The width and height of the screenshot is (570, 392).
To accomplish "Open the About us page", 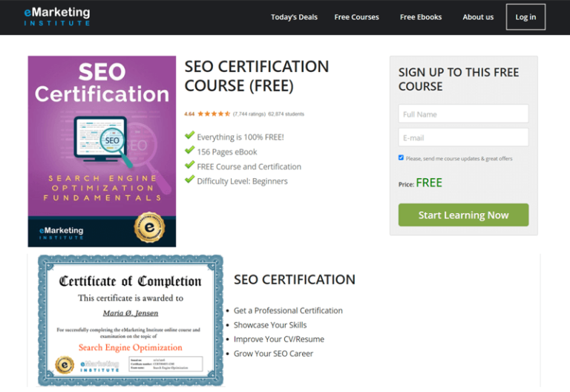I will (x=478, y=17).
